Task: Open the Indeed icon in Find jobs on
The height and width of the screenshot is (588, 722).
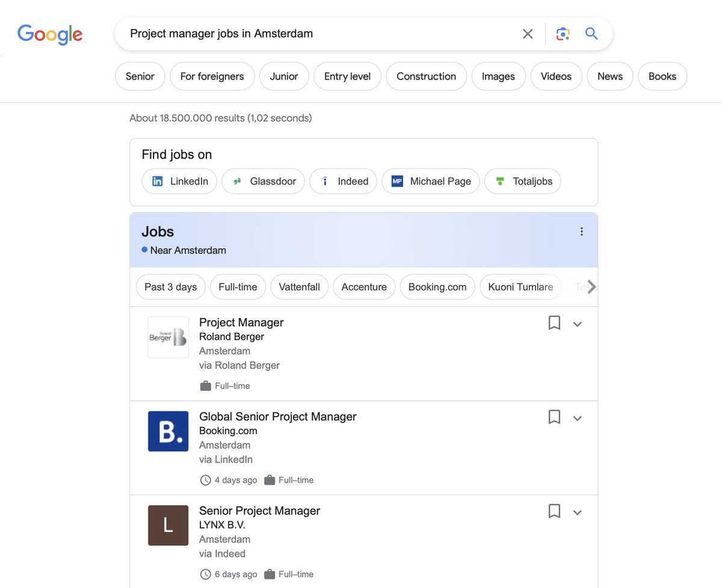Action: 325,181
